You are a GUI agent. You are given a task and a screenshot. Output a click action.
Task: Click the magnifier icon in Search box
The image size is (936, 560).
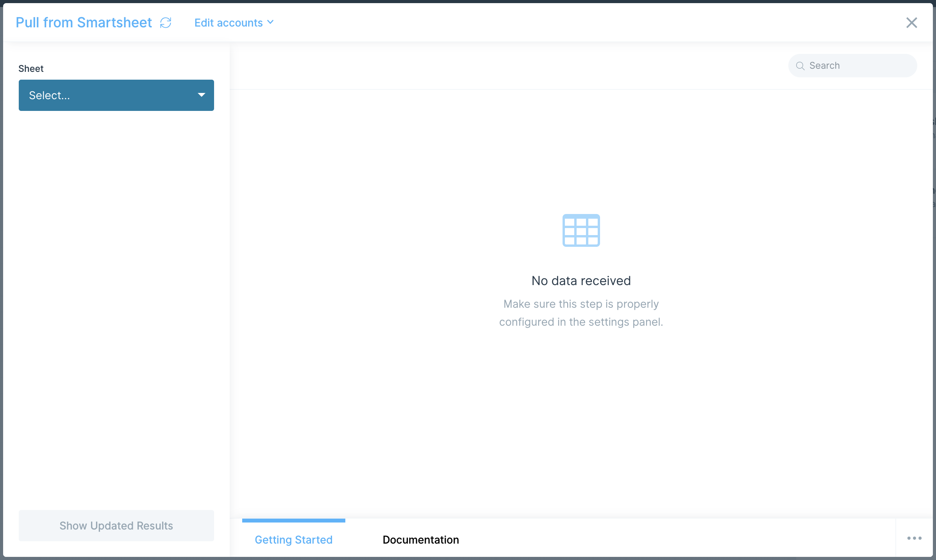(800, 66)
